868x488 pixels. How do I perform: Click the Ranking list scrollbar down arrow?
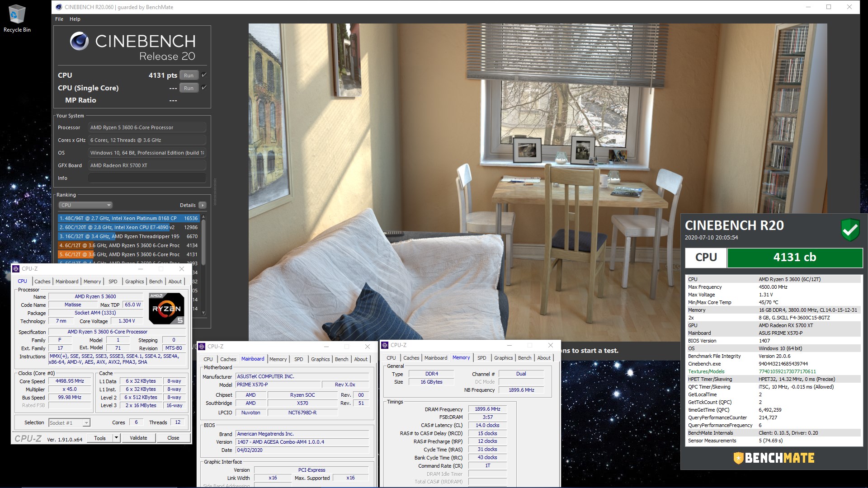(x=203, y=313)
